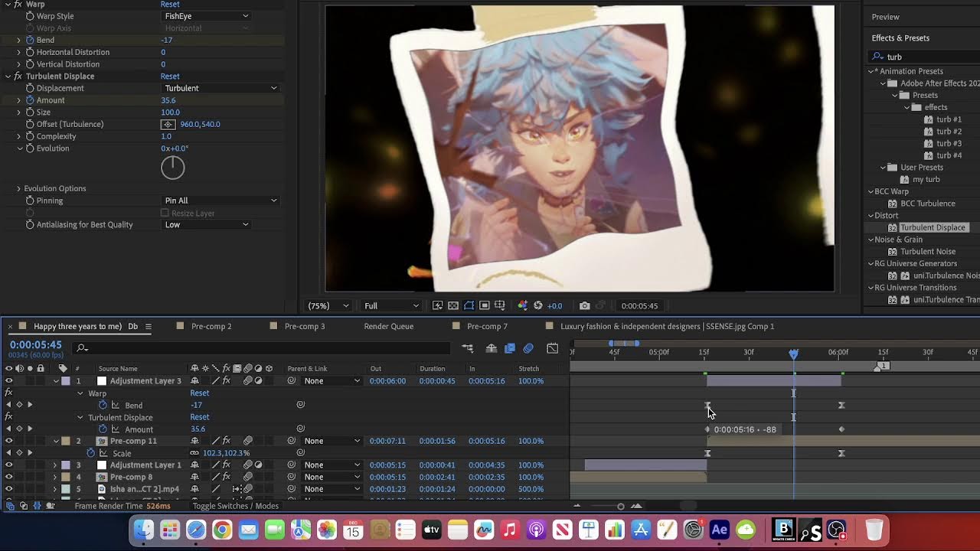Open the Warp Style dropdown

click(x=207, y=16)
